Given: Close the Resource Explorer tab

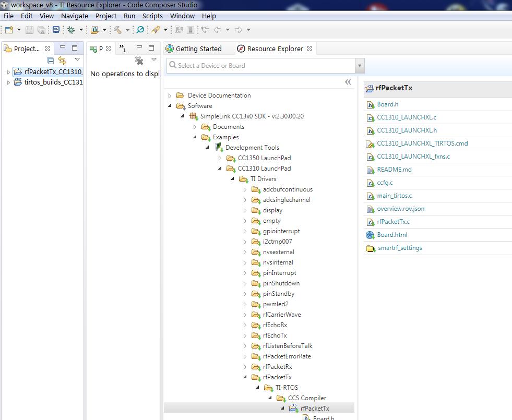Looking at the screenshot, I should click(x=309, y=49).
